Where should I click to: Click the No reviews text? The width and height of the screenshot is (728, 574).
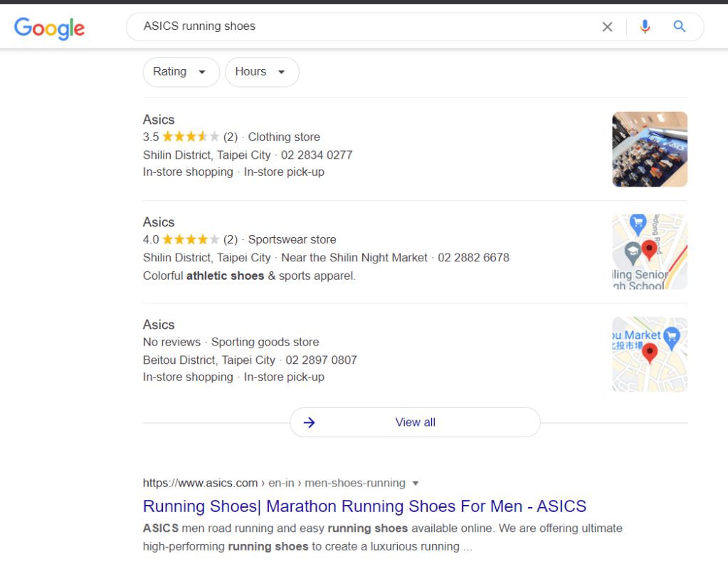[172, 343]
